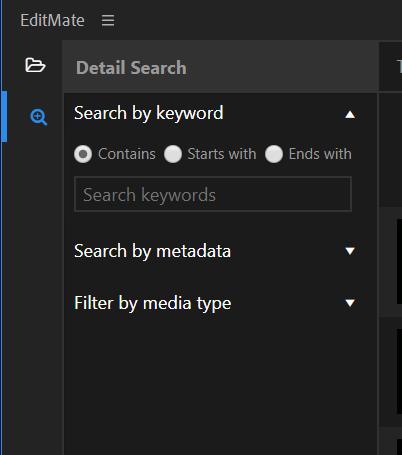This screenshot has height=455, width=402.
Task: Open the partially visible tab right of Detail Search
Action: click(399, 67)
